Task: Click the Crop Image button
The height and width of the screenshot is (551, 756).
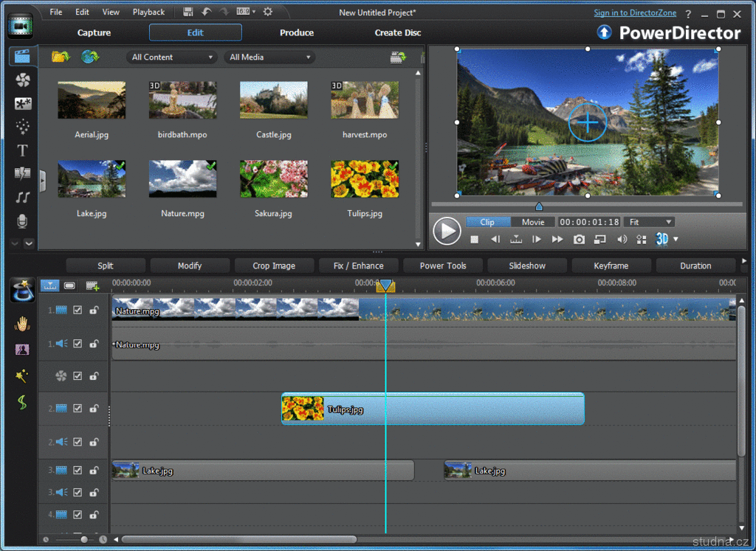Action: pos(274,266)
